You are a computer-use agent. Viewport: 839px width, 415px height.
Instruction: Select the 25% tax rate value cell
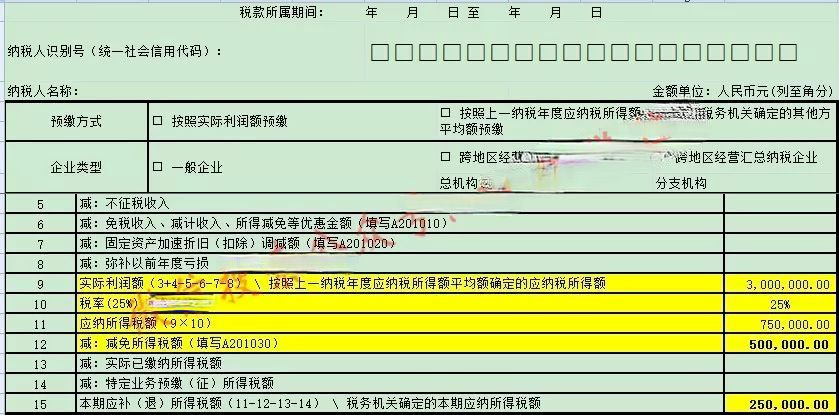click(x=779, y=304)
